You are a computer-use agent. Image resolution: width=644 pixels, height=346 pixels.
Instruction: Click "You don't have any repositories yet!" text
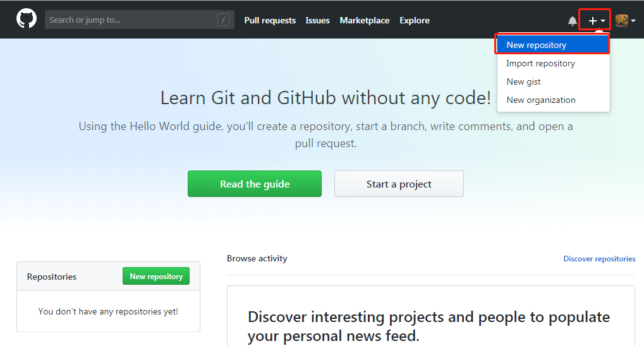(x=108, y=311)
